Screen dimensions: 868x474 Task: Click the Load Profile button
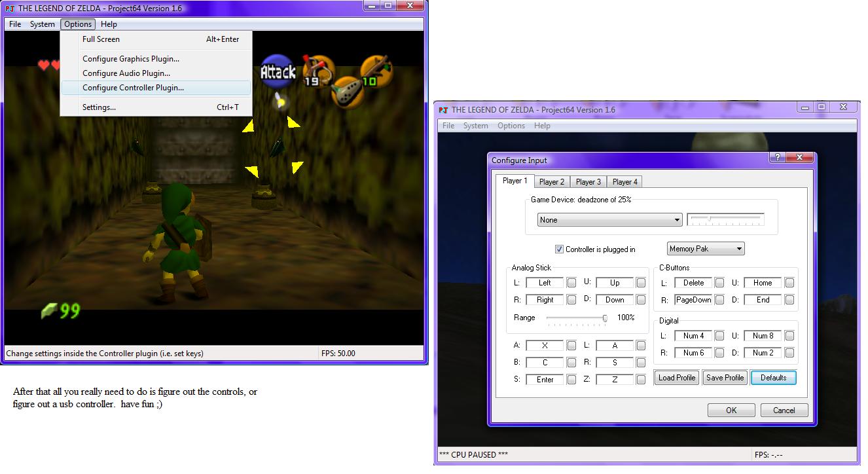677,378
